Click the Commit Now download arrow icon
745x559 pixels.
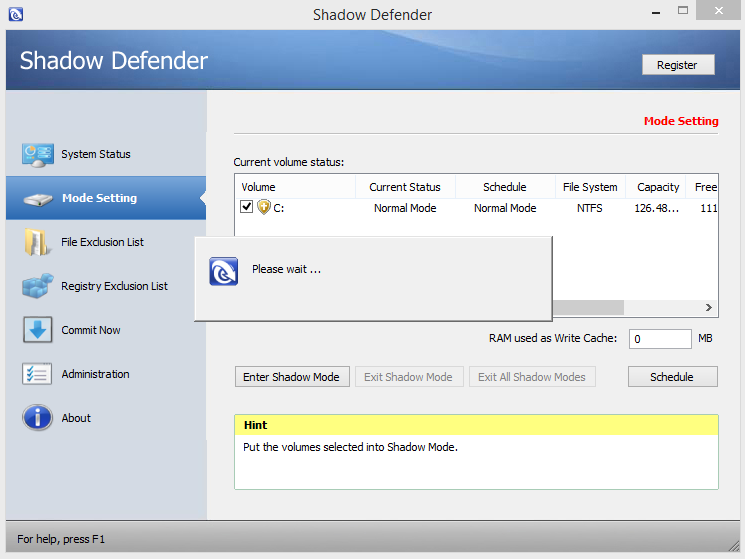click(x=38, y=330)
